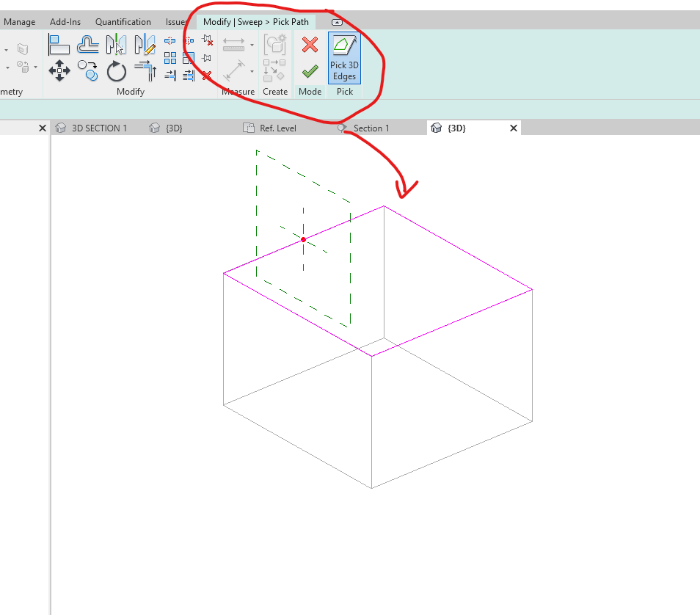Click the Delete icon in the Modify panel
The height and width of the screenshot is (615, 700).
click(207, 75)
